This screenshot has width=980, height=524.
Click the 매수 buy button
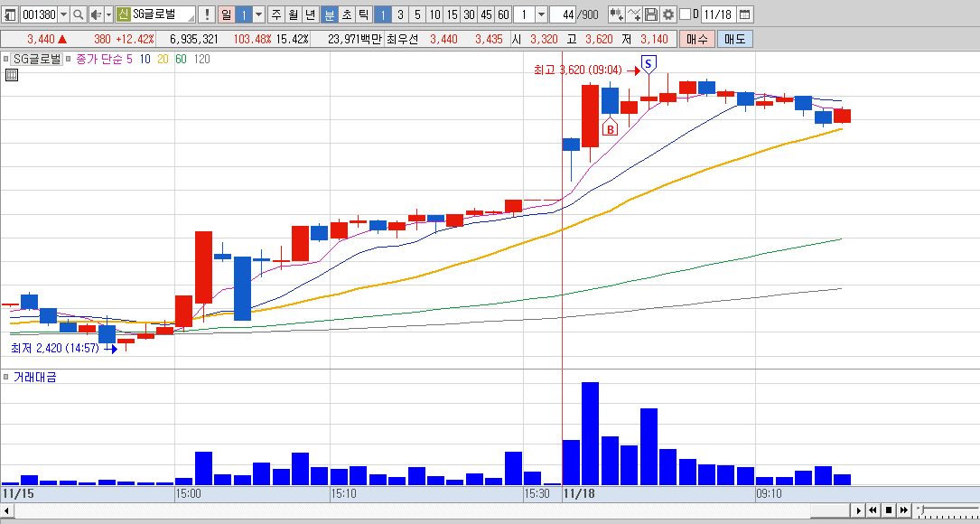696,39
